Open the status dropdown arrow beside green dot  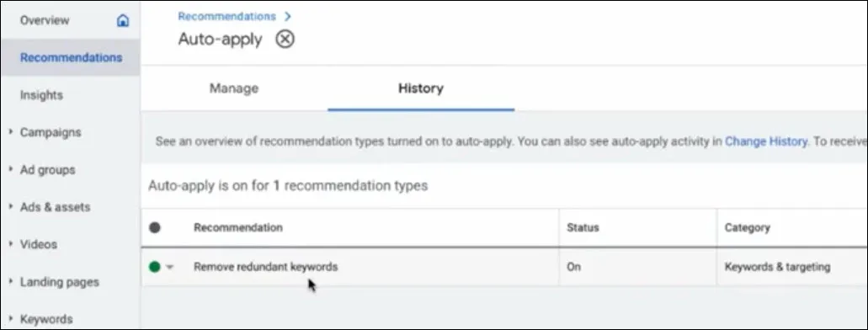click(170, 268)
